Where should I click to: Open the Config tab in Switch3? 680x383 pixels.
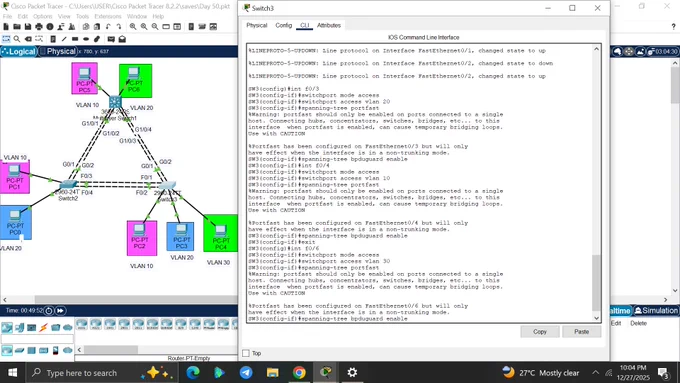tap(284, 26)
